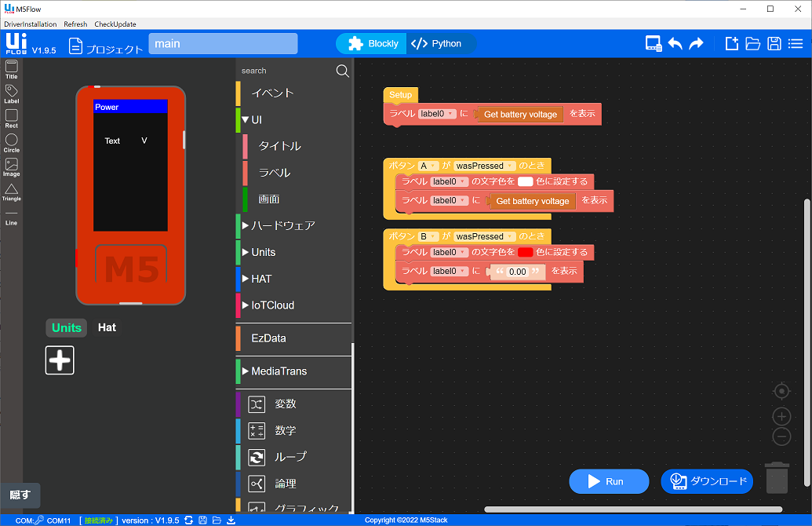The height and width of the screenshot is (526, 812).
Task: Click the status bar refresh icon
Action: click(188, 520)
